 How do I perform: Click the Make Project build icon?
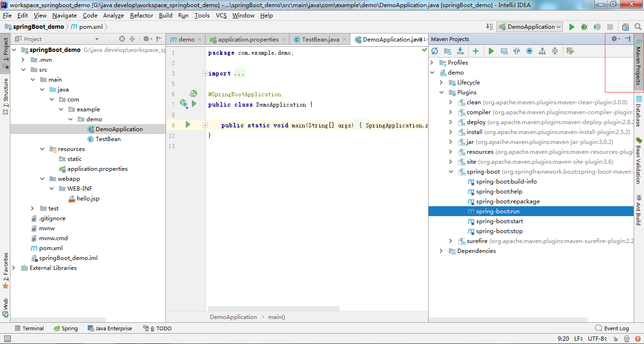[488, 27]
